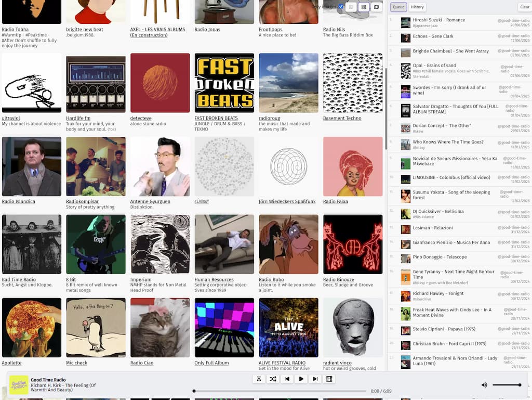Open Good Time Radio link in player
The height and width of the screenshot is (400, 532).
point(48,380)
